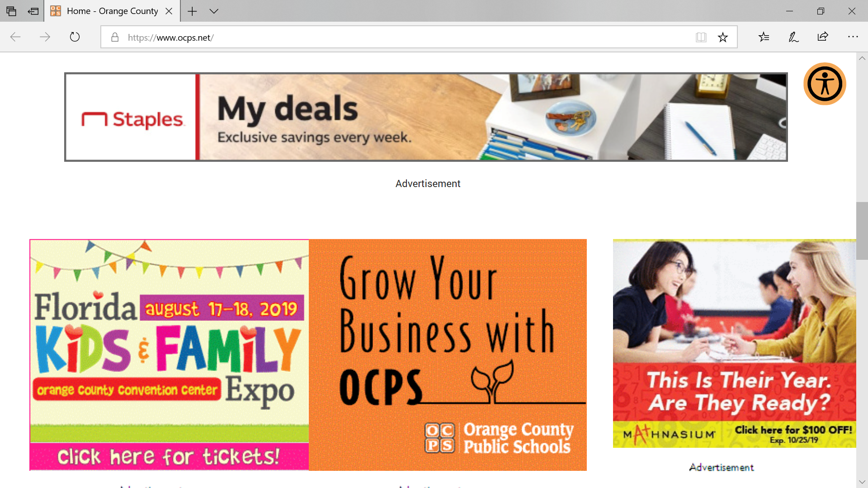Click the vertical scrollbar thumb
The height and width of the screenshot is (488, 868).
click(862, 231)
